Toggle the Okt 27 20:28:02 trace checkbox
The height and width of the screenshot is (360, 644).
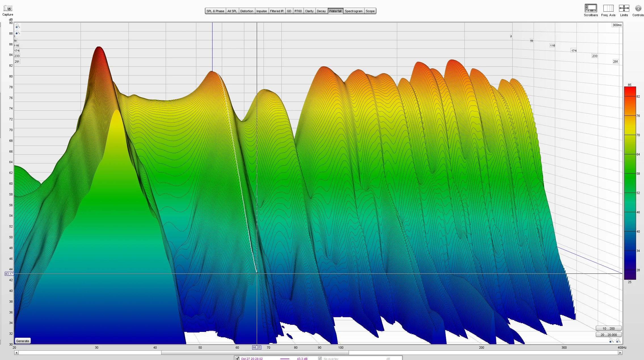point(237,358)
